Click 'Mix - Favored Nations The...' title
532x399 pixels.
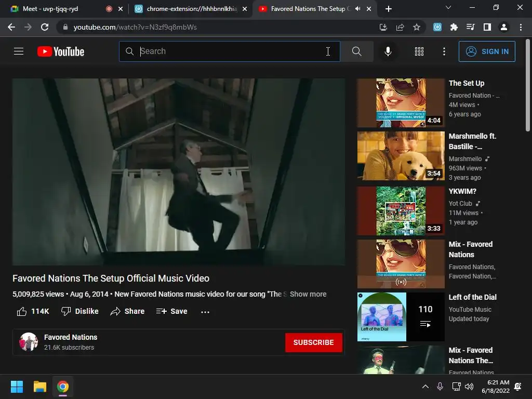click(x=471, y=355)
